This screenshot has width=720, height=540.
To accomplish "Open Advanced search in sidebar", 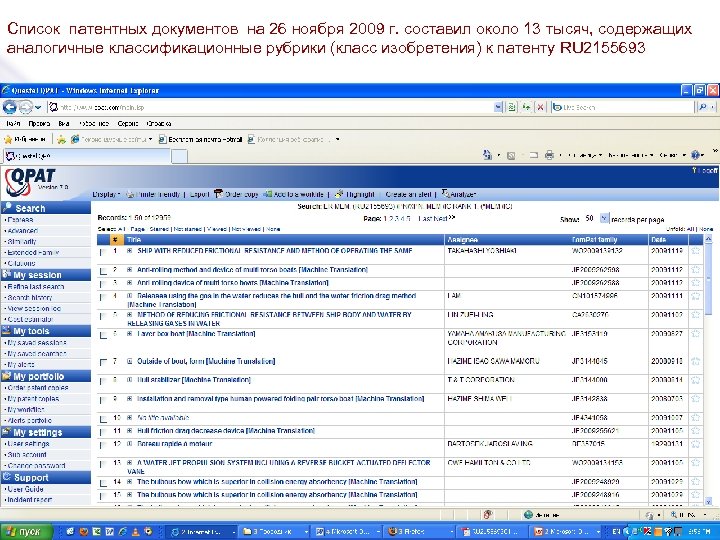I will click(x=22, y=231).
